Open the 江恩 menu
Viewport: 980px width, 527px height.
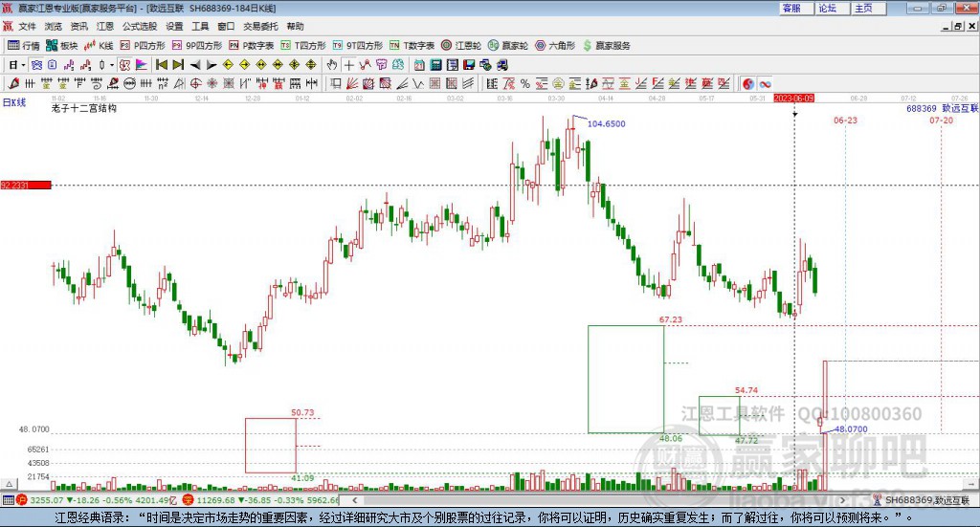[x=105, y=26]
